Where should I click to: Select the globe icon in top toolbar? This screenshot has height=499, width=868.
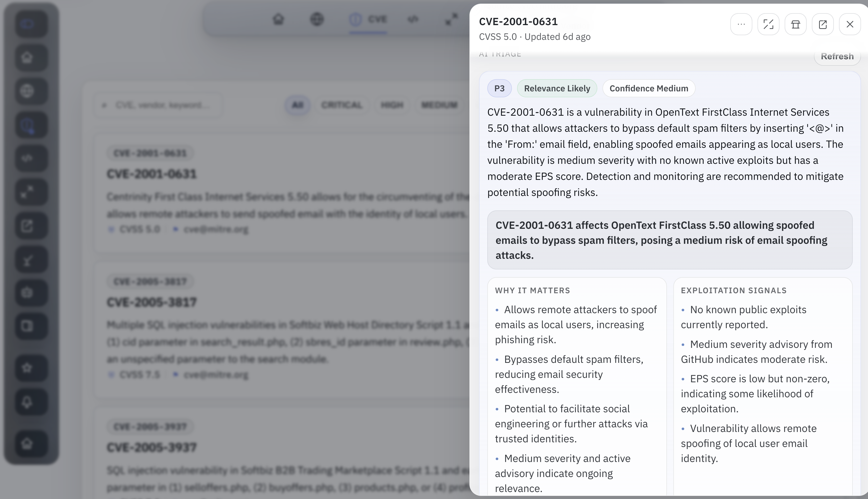coord(317,19)
